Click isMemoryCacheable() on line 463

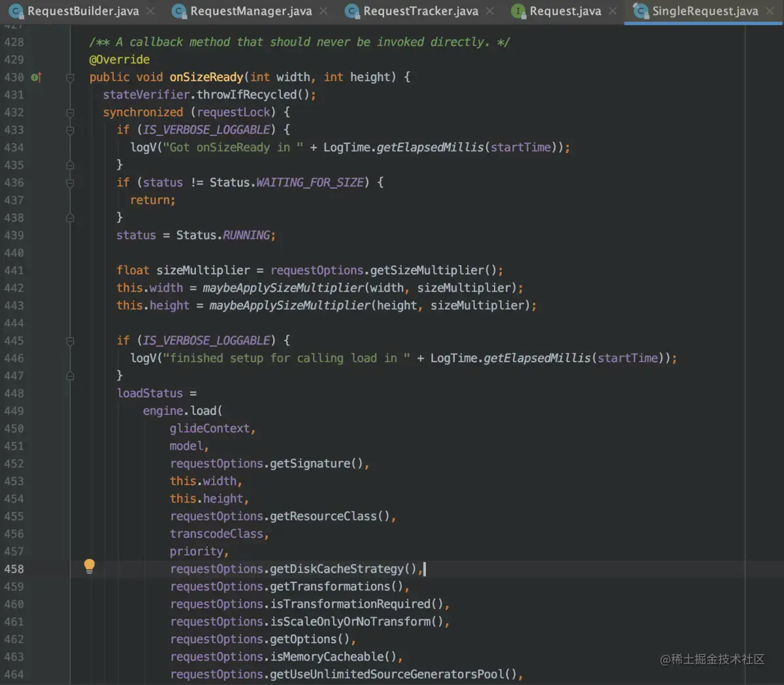(x=333, y=657)
